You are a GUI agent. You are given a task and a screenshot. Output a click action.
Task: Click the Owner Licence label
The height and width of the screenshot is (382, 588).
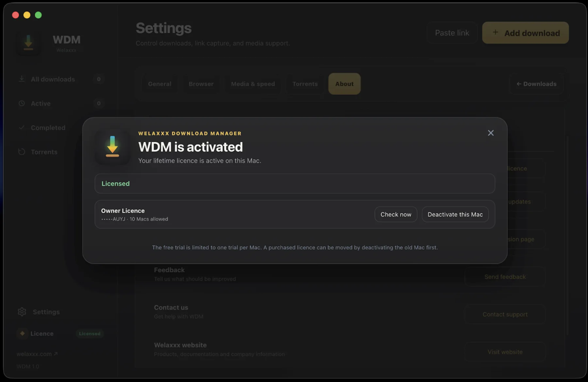pos(123,211)
